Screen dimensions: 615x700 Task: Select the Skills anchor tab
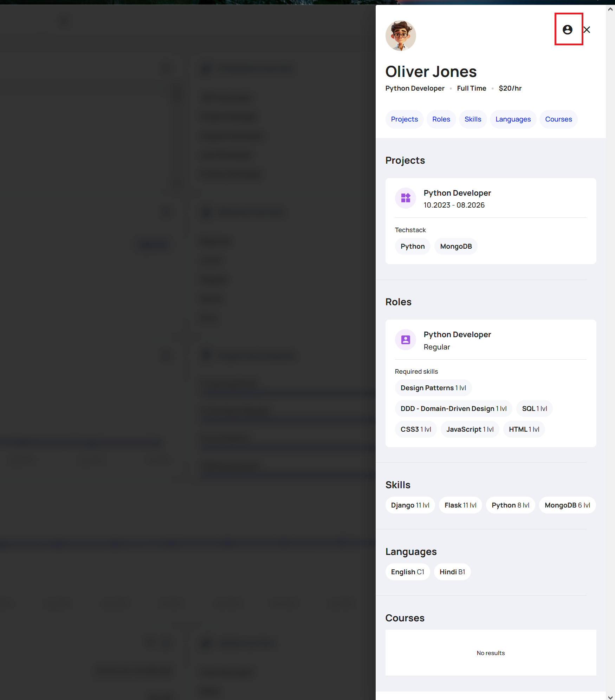tap(473, 119)
